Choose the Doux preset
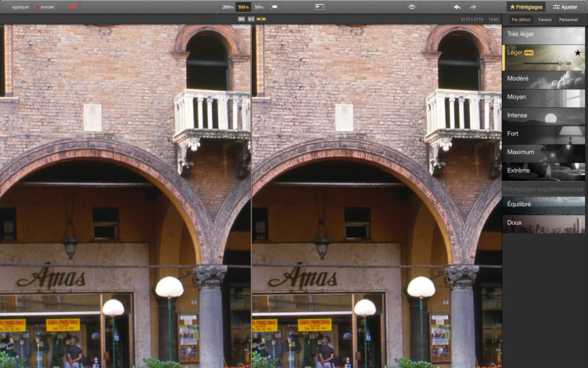This screenshot has width=588, height=368. point(544,224)
